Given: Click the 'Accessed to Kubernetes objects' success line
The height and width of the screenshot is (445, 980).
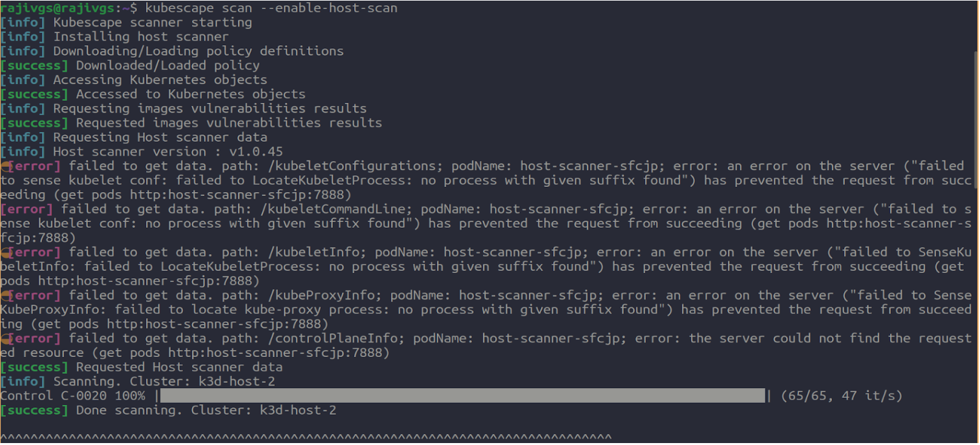Looking at the screenshot, I should click(x=191, y=94).
